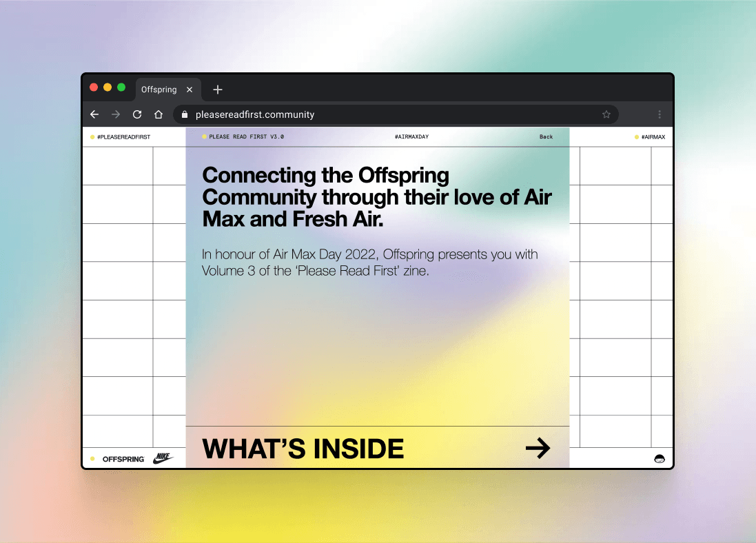Screen dimensions: 756x543
Task: Toggle the bookmark star for this page
Action: point(606,114)
